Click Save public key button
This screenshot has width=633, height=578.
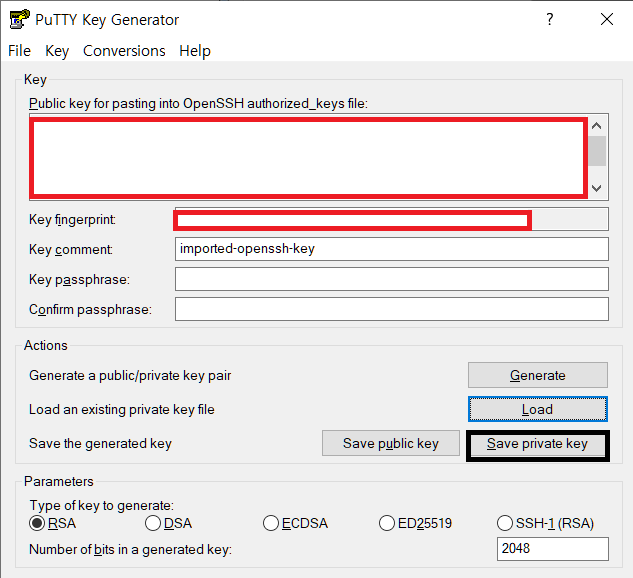[x=391, y=443]
